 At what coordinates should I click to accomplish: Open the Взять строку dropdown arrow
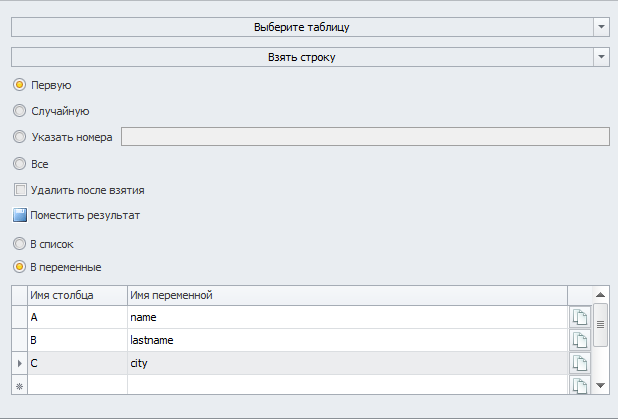[601, 57]
